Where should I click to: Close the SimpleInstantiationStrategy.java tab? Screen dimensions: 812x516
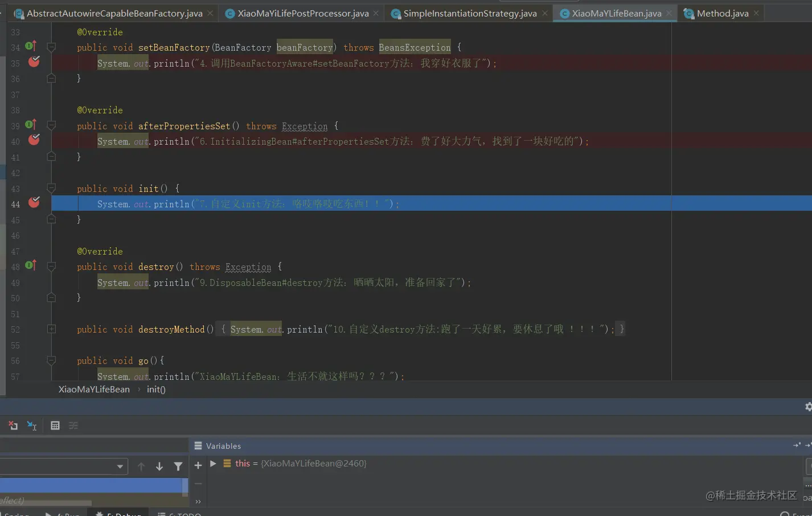click(x=545, y=13)
